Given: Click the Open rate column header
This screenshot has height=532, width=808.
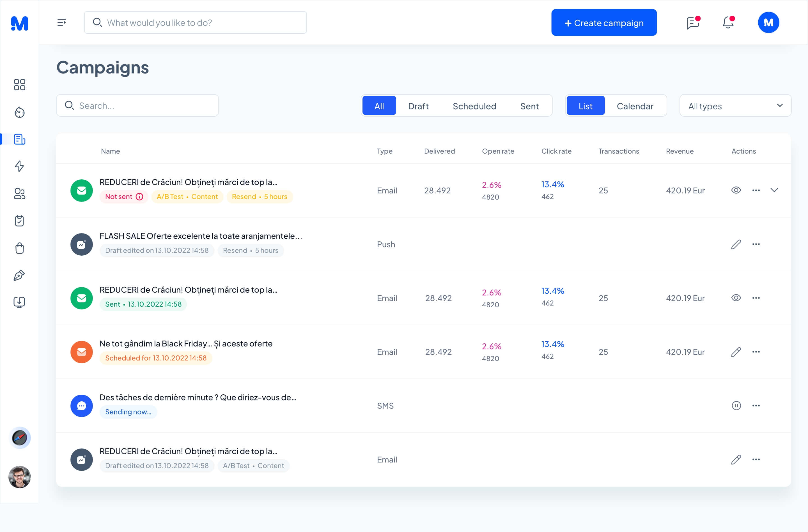Looking at the screenshot, I should click(x=498, y=151).
